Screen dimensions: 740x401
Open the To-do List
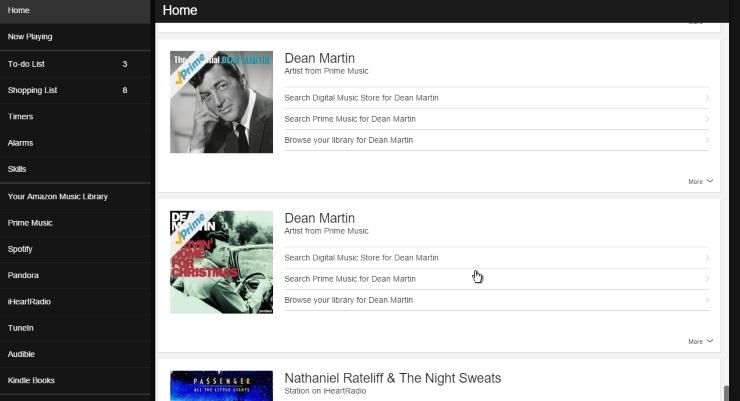tap(75, 64)
